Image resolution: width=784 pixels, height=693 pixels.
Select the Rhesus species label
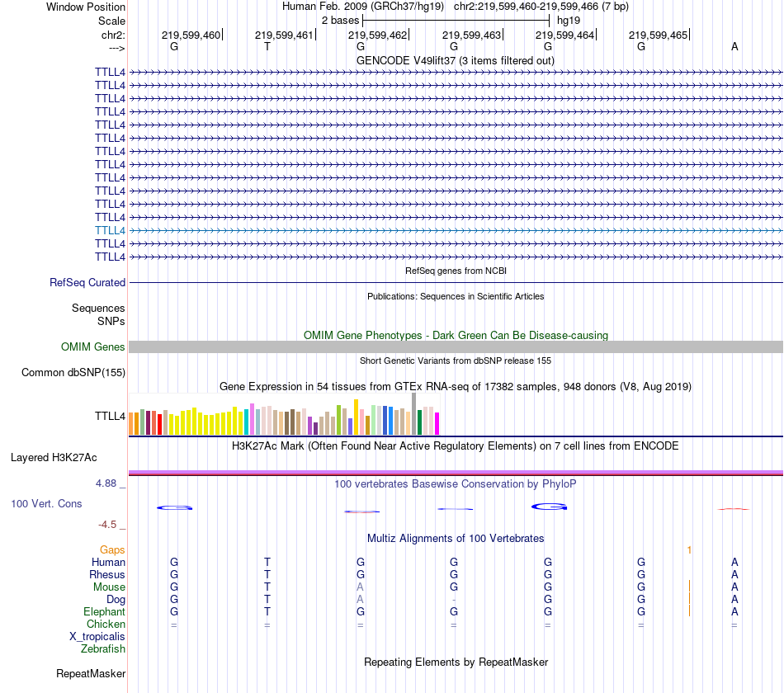(107, 575)
